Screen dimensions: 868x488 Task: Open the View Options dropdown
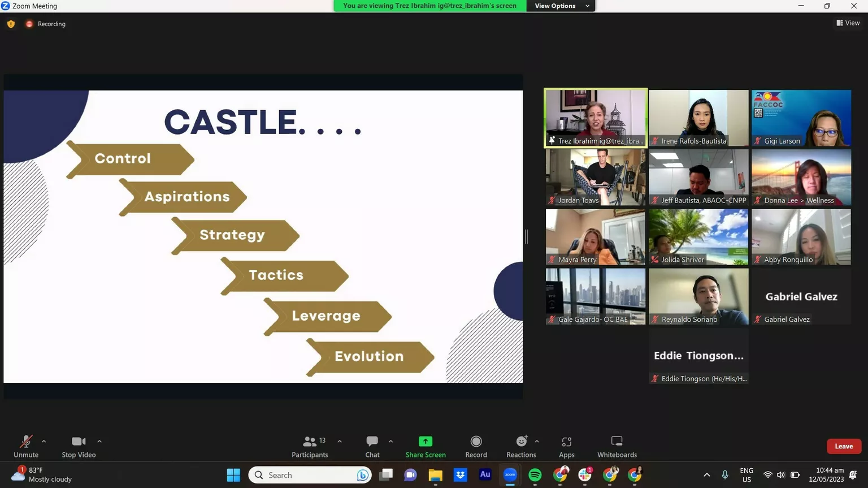(561, 6)
